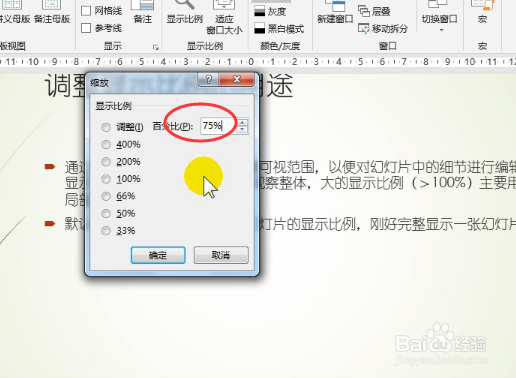
Task: Select 灰度 grayscale view
Action: pyautogui.click(x=270, y=12)
